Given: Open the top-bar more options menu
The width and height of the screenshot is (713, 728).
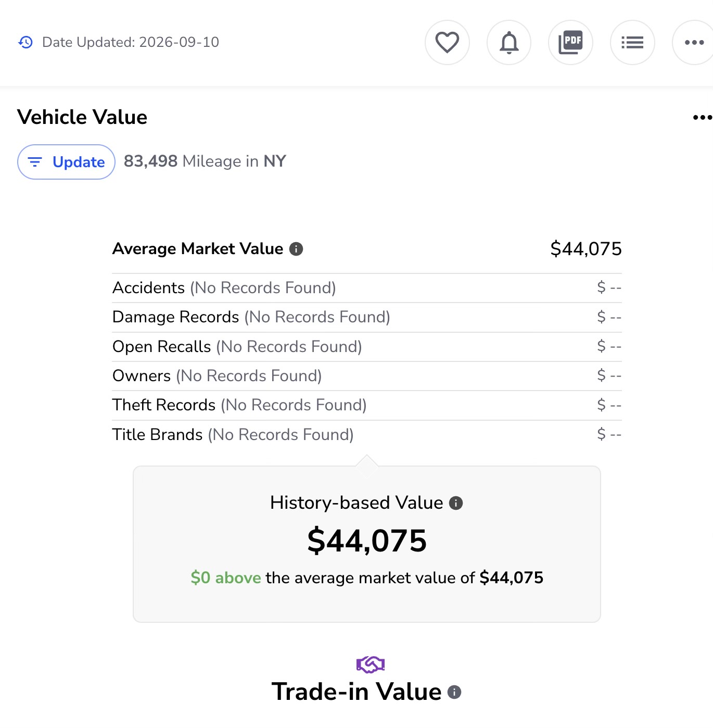Looking at the screenshot, I should 694,43.
